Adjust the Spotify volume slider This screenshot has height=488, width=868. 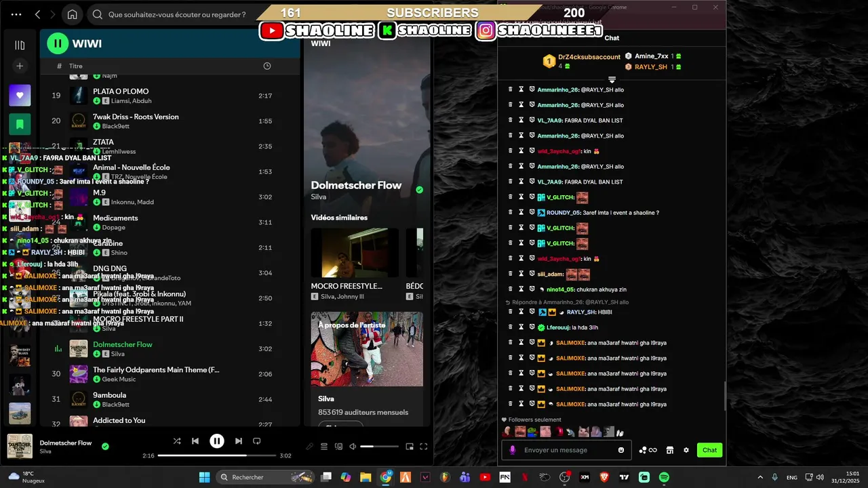(x=379, y=447)
